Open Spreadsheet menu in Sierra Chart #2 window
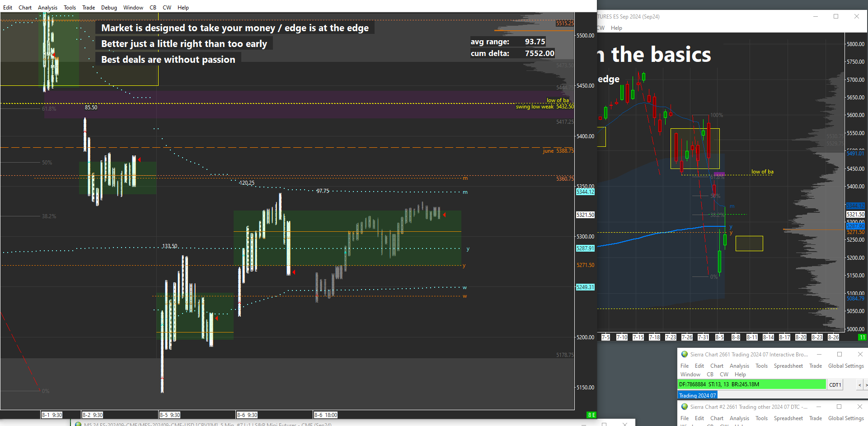 click(788, 418)
